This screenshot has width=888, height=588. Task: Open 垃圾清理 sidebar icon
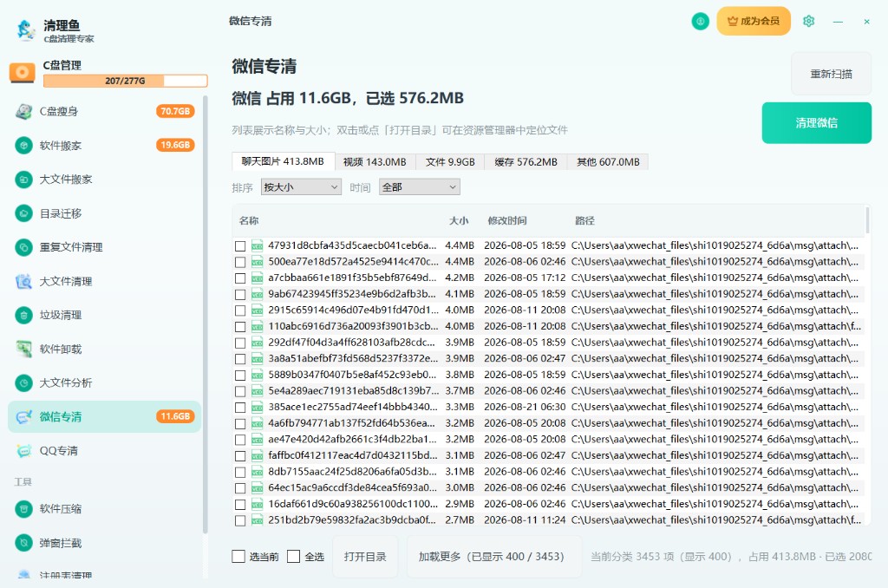tap(23, 315)
